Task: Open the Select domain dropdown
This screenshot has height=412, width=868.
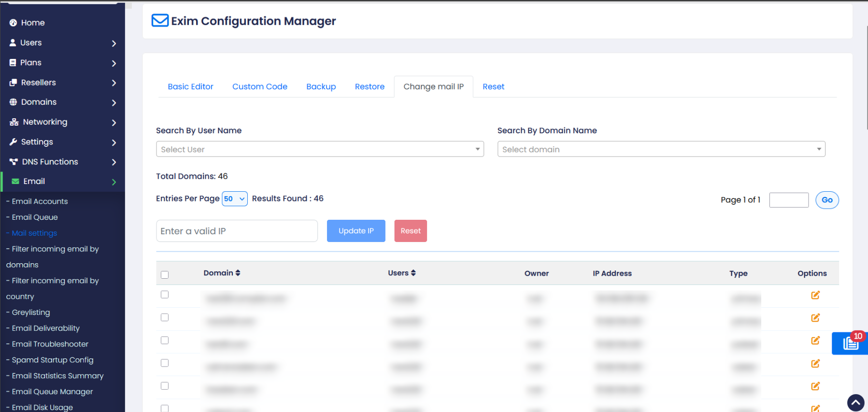Action: click(661, 149)
